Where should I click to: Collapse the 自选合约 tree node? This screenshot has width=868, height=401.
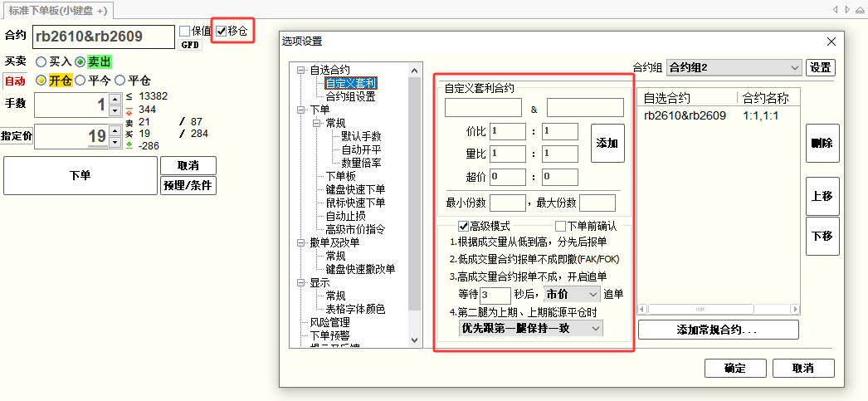pyautogui.click(x=301, y=71)
